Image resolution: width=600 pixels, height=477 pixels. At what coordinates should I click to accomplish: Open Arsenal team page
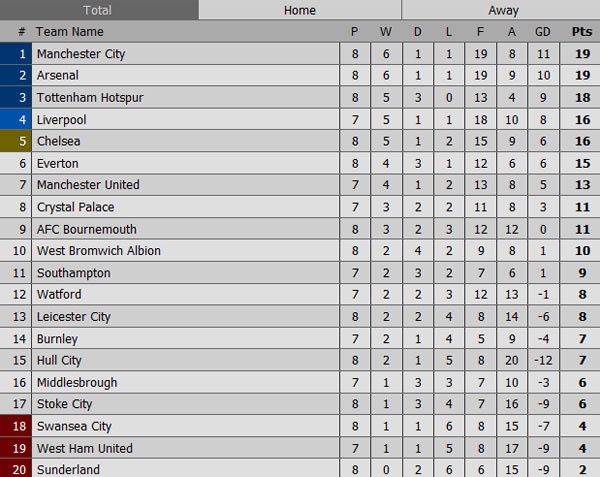pos(57,76)
